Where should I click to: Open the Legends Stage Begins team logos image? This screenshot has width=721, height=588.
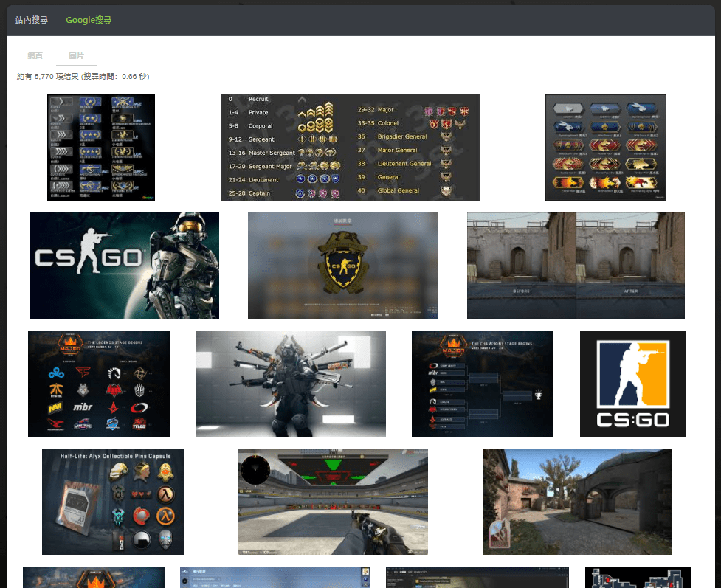(x=99, y=384)
